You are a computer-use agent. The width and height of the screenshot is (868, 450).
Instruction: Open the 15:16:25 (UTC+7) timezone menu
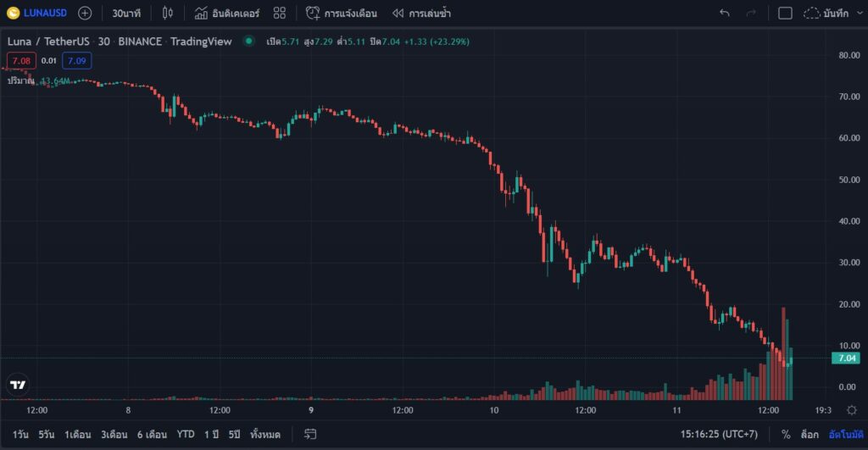click(719, 434)
